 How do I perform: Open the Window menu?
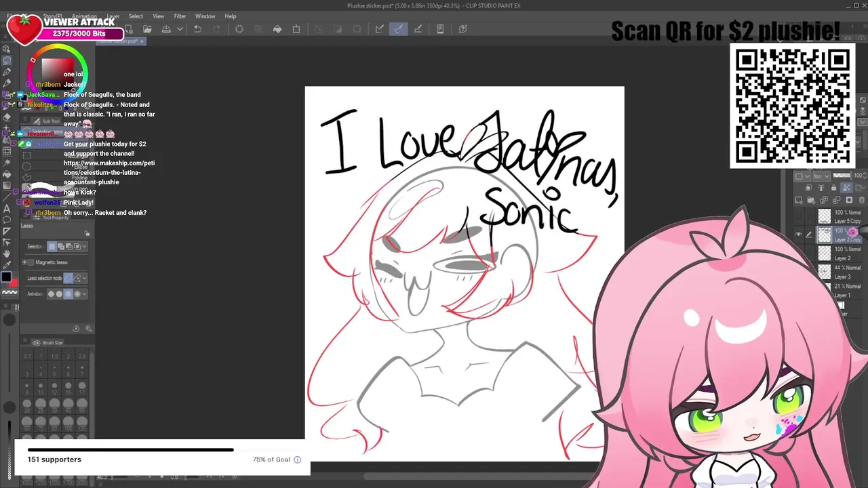[x=205, y=16]
